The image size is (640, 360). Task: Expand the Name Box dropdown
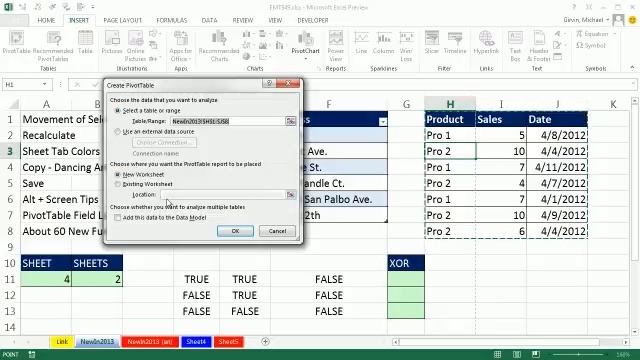tap(44, 84)
